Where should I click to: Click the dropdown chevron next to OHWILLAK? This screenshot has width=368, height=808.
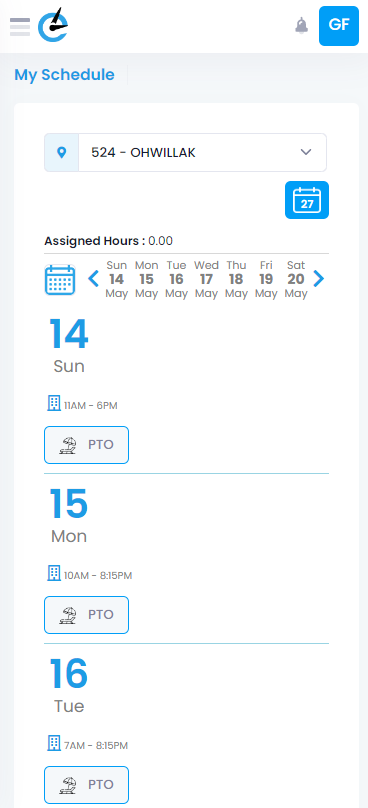click(306, 152)
